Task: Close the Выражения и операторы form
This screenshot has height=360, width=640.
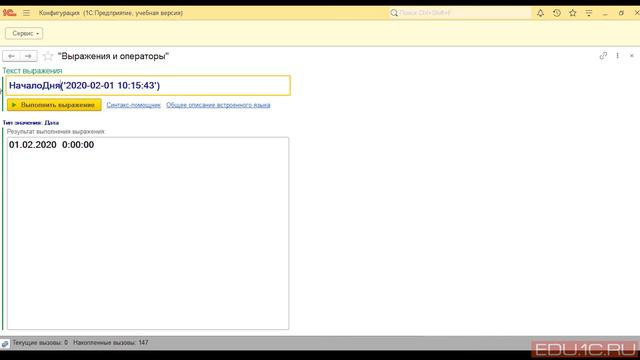Action: coord(631,56)
